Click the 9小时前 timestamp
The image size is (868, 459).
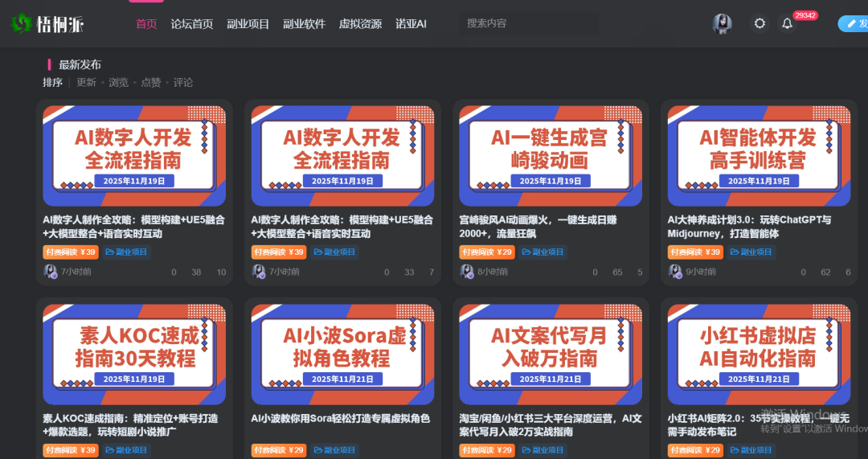[x=701, y=272]
